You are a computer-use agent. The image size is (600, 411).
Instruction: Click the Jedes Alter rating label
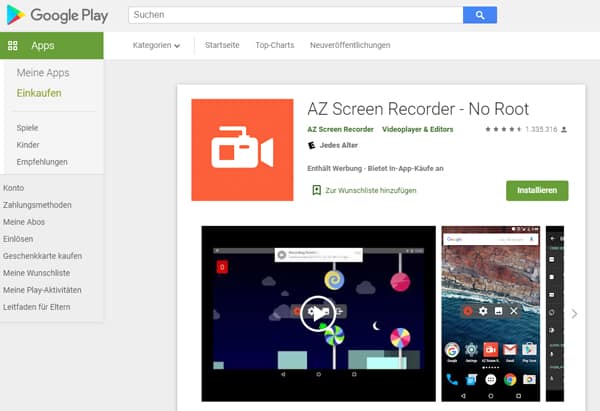[339, 145]
